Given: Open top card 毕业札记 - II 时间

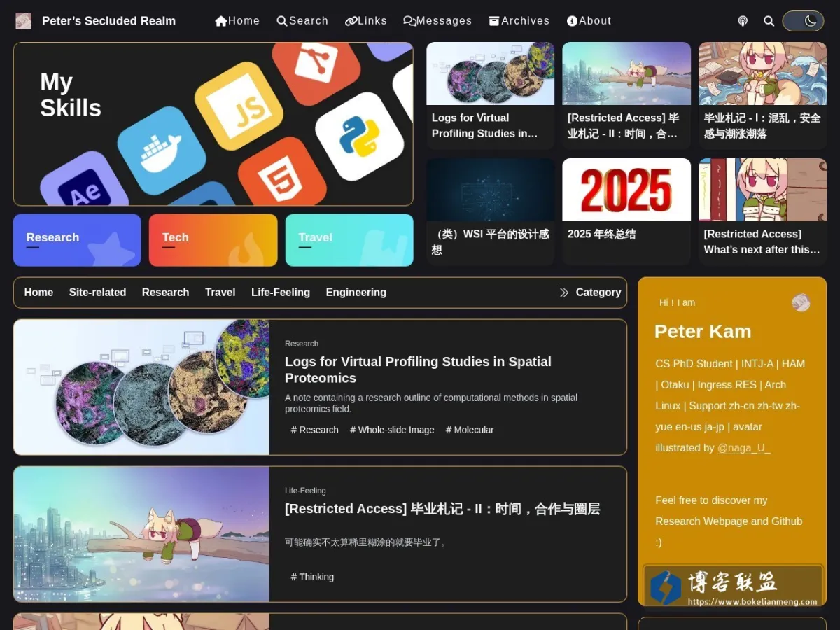Looking at the screenshot, I should 626,96.
